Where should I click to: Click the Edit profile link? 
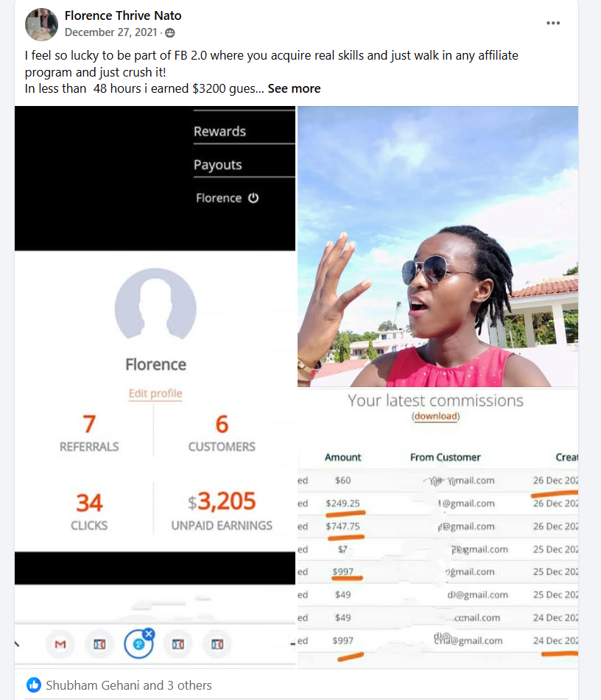tap(155, 393)
